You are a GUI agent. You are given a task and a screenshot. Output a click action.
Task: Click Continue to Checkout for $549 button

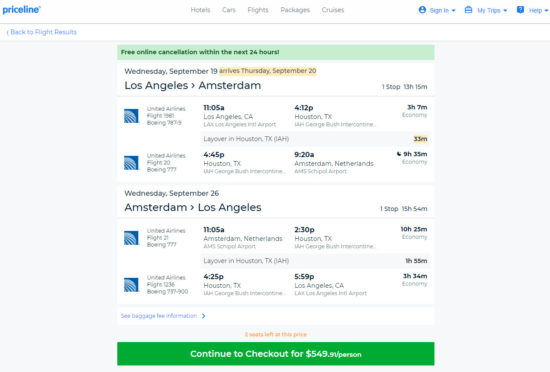click(276, 354)
